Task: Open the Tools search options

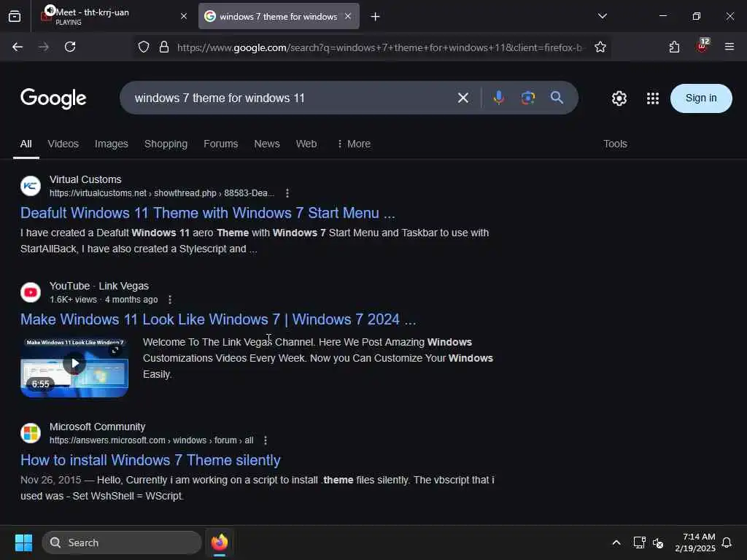Action: point(615,144)
